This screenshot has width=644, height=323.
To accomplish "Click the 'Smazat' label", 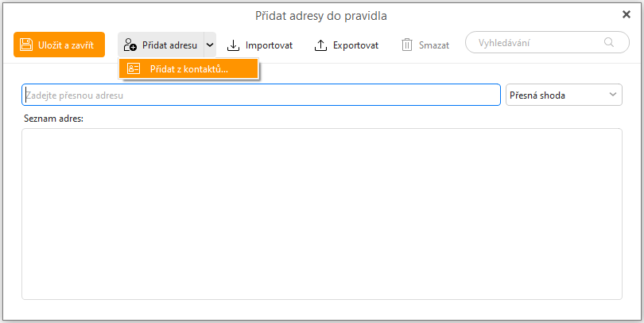I will [434, 45].
